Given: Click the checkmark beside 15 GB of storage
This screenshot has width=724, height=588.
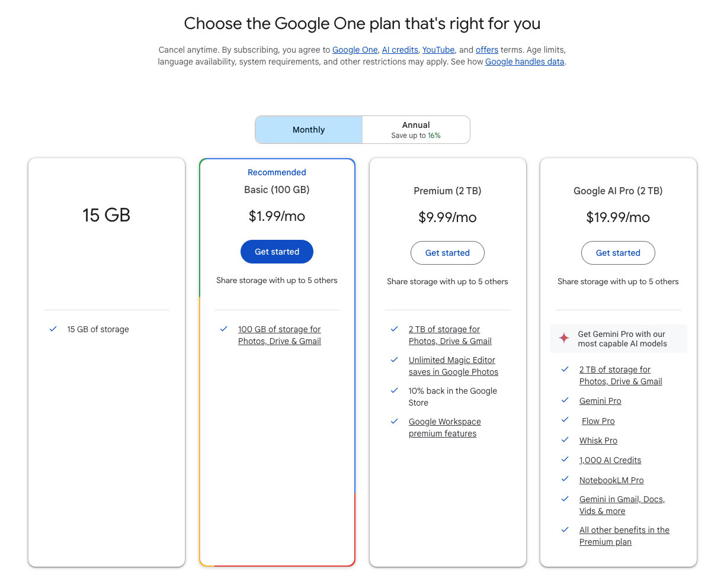Looking at the screenshot, I should (x=53, y=329).
